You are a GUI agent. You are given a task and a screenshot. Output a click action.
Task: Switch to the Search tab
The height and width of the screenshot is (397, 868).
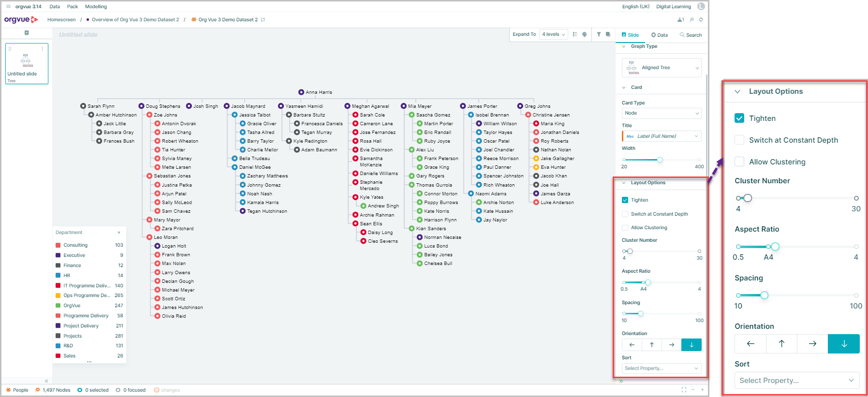691,35
